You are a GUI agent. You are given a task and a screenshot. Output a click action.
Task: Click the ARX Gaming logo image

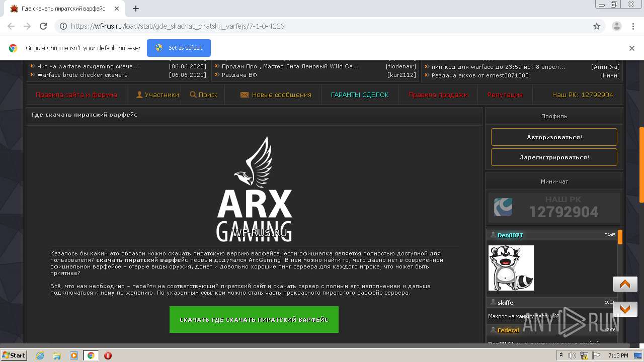click(x=254, y=189)
